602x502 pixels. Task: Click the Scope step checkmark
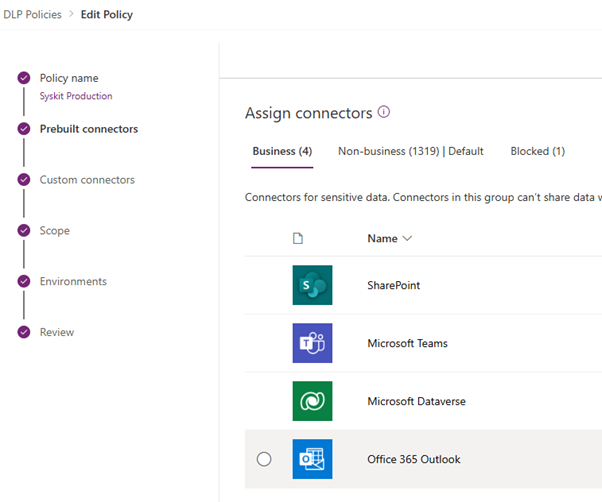(x=24, y=230)
